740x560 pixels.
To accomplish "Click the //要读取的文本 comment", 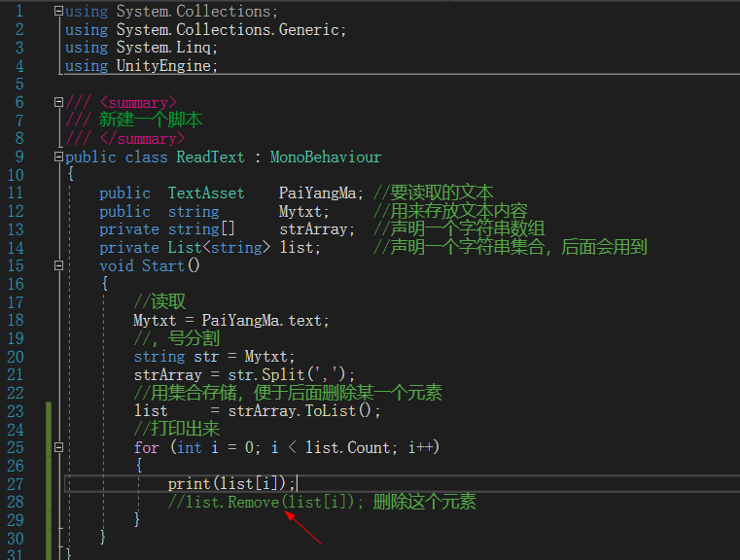I will tap(434, 192).
